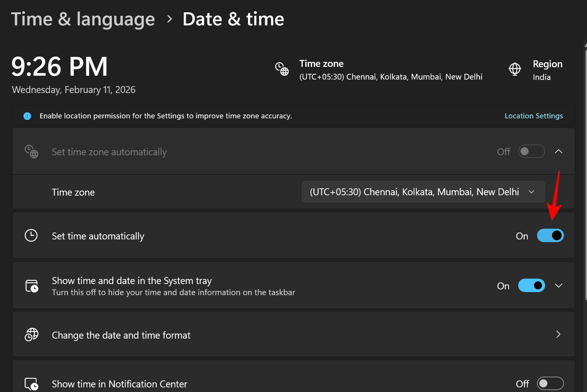Image resolution: width=587 pixels, height=392 pixels.
Task: Open the Time zone dropdown list
Action: [423, 192]
